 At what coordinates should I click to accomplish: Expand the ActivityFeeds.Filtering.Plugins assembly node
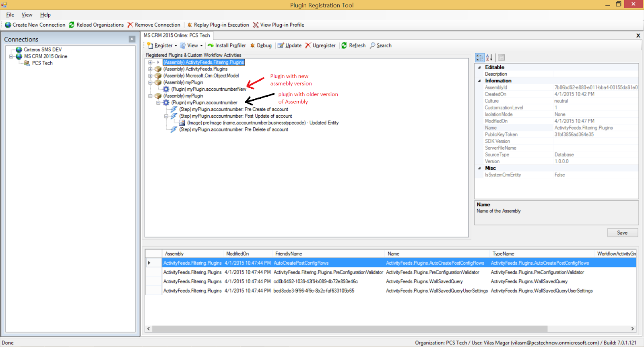(150, 62)
